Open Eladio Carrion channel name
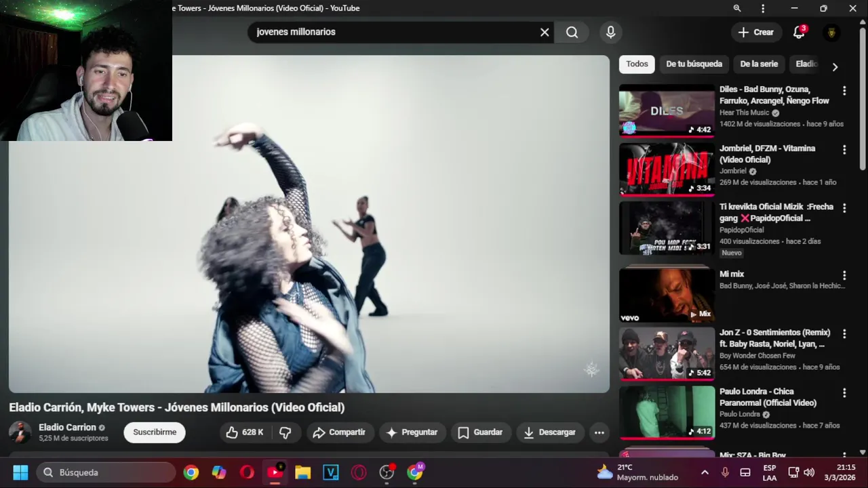The image size is (868, 488). (67, 428)
